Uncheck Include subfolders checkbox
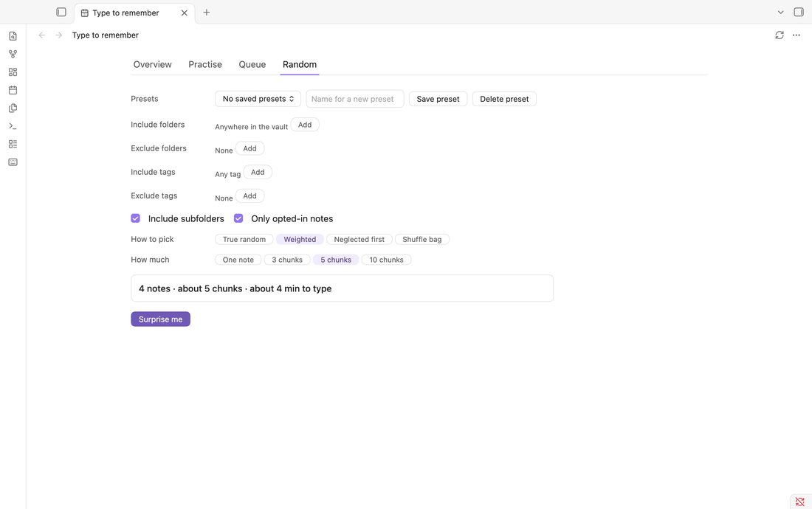Image resolution: width=812 pixels, height=509 pixels. point(136,218)
